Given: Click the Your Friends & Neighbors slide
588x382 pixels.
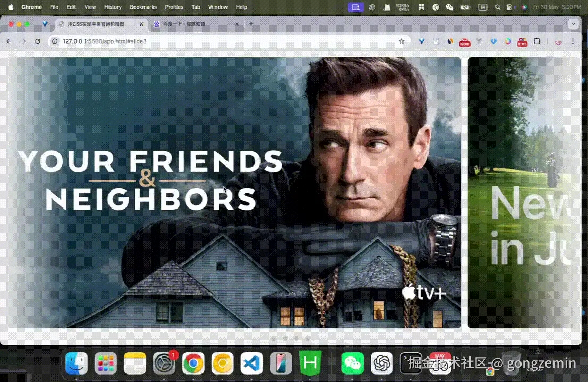Looking at the screenshot, I should [233, 193].
